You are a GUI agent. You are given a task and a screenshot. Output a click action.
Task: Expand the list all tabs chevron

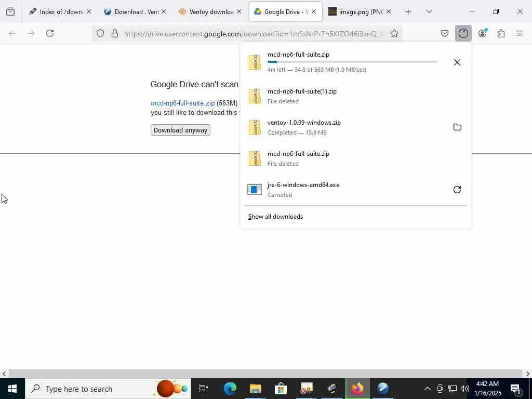click(x=429, y=12)
